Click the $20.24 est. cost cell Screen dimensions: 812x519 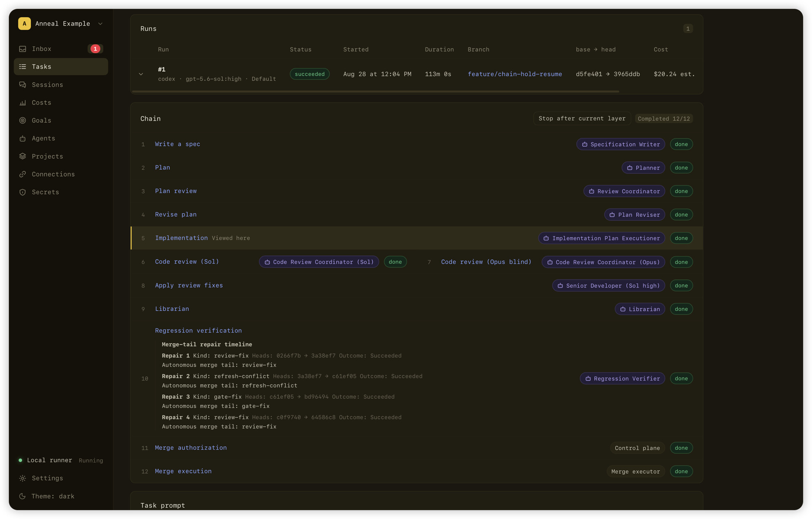(674, 74)
